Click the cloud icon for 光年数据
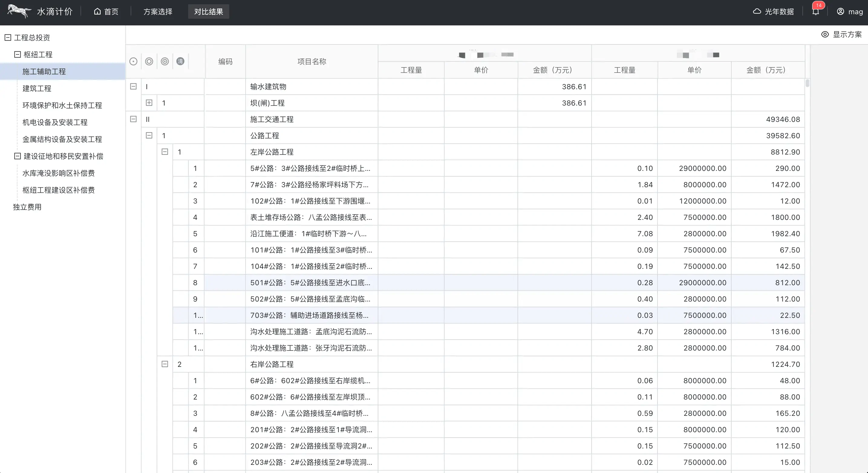This screenshot has width=868, height=473. 757,11
